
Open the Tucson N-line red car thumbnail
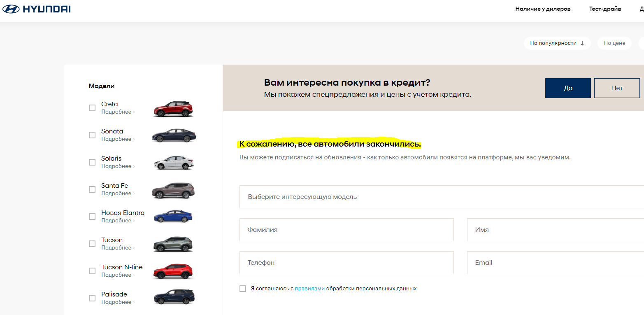coord(173,271)
